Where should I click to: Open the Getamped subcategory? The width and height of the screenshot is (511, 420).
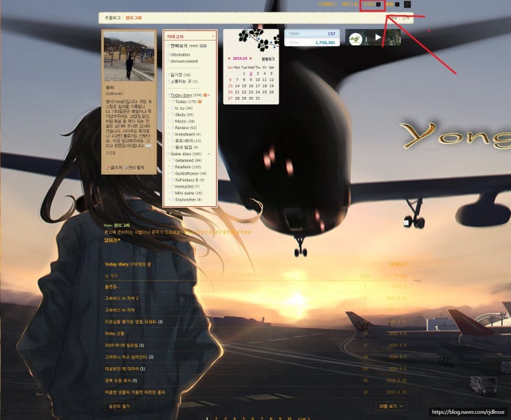click(x=184, y=160)
